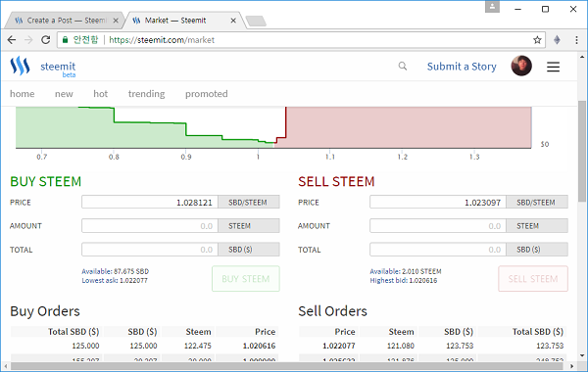
Task: Close the Create a Post tab
Action: tap(116, 21)
